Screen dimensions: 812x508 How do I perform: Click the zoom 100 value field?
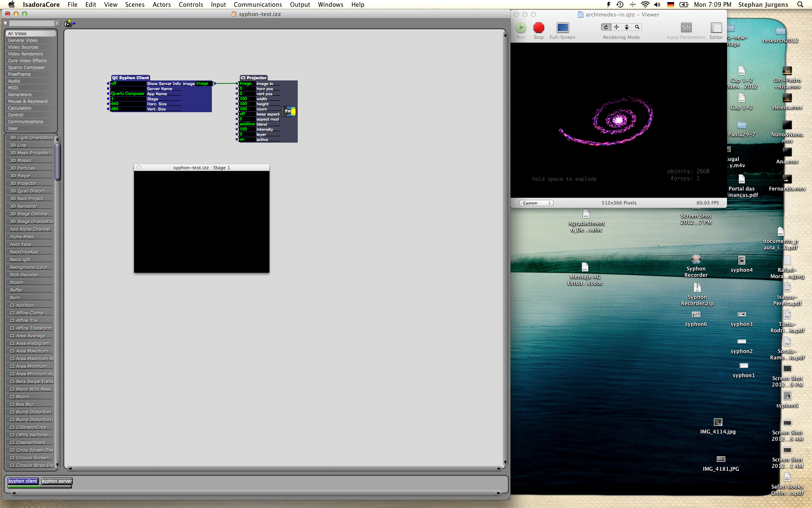pyautogui.click(x=247, y=109)
